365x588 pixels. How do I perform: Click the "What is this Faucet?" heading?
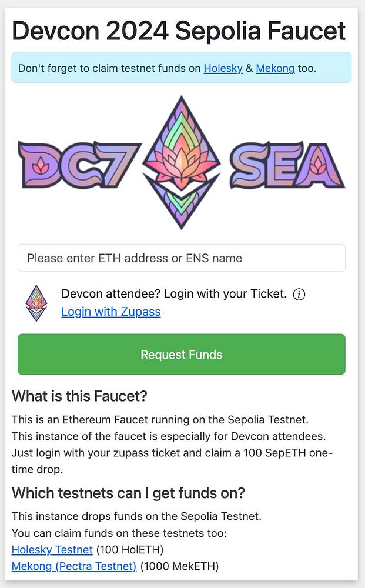pos(79,396)
